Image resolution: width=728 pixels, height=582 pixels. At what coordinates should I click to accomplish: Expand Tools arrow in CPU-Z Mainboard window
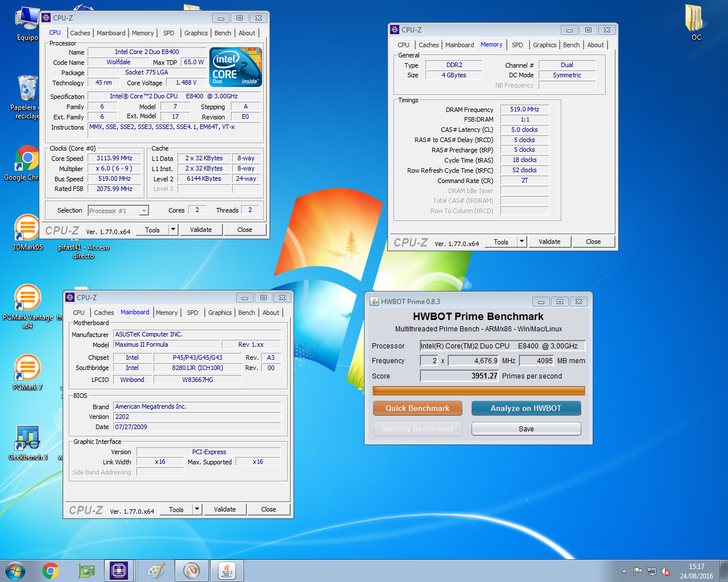(x=197, y=509)
